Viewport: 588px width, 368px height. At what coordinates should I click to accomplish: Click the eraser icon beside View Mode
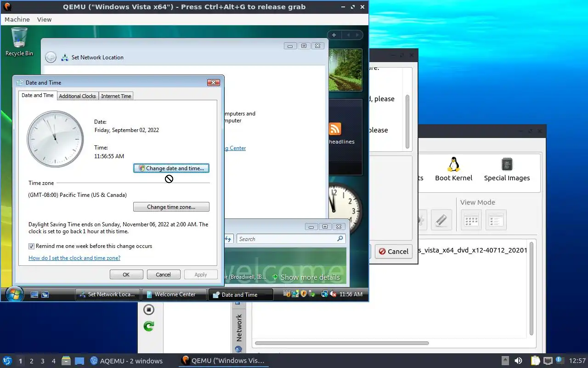(441, 220)
